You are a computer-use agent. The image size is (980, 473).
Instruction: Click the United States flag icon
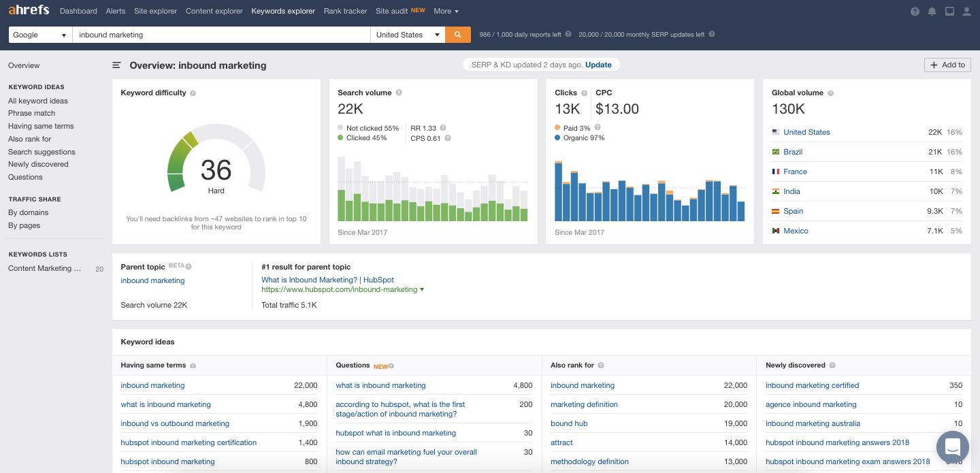click(776, 132)
